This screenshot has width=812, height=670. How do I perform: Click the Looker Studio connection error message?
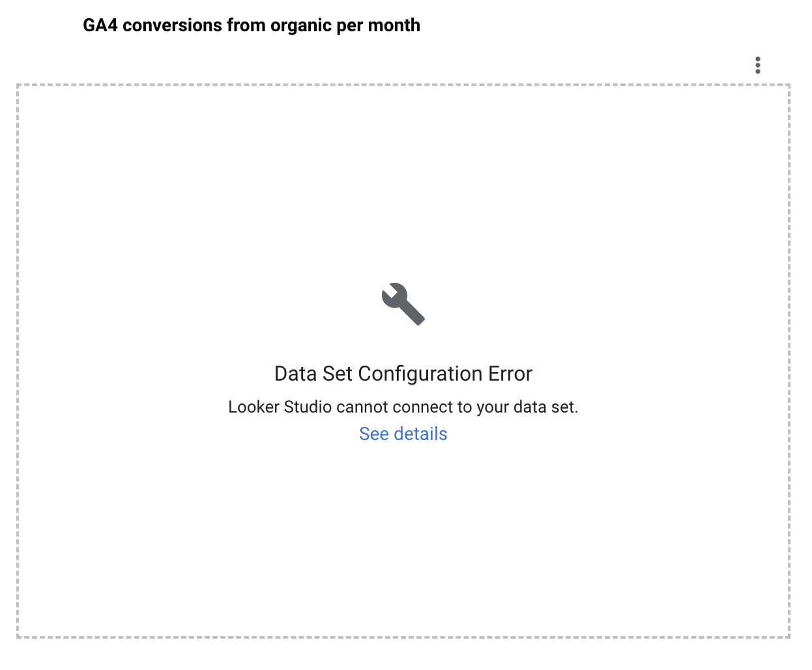[403, 407]
